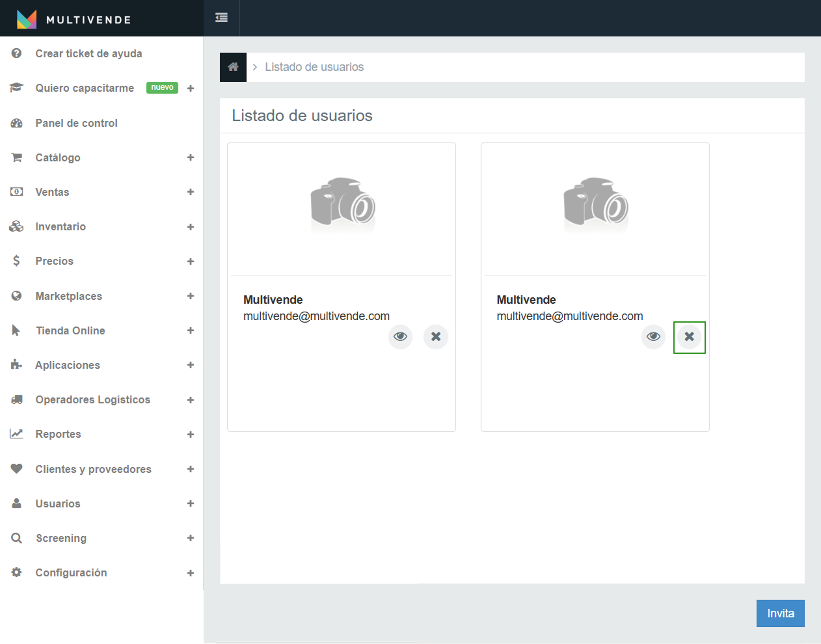This screenshot has width=821, height=644.
Task: Click first card's Multivende name
Action: pos(273,300)
